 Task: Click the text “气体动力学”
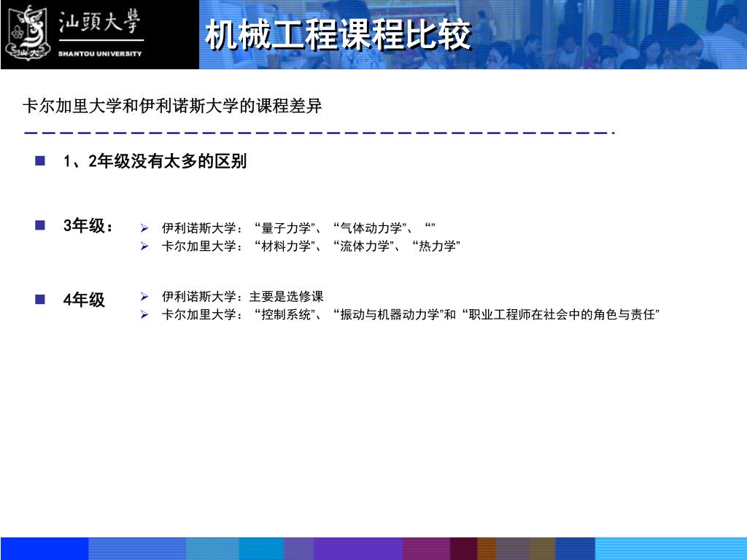click(370, 228)
